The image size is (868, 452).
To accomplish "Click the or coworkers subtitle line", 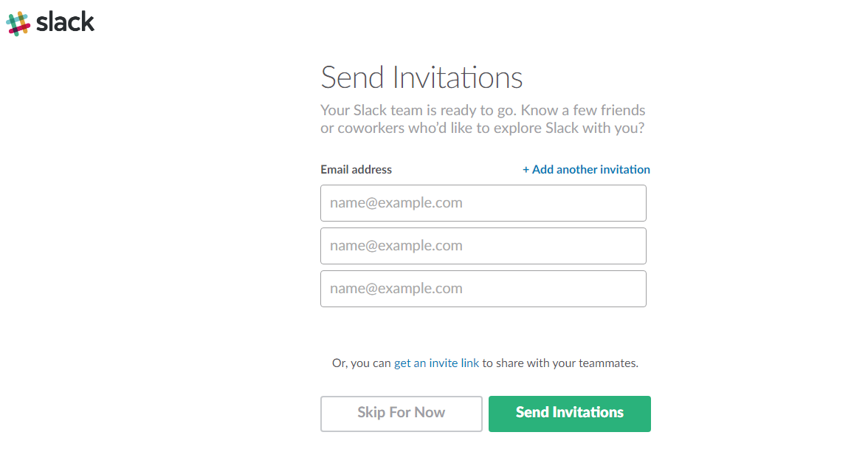I will pyautogui.click(x=482, y=128).
